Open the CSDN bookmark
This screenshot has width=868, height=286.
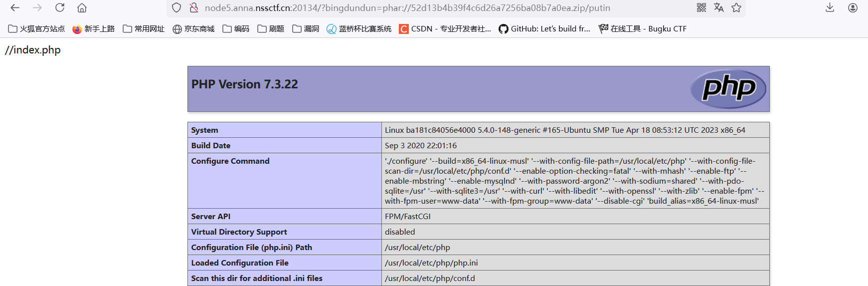(x=445, y=29)
